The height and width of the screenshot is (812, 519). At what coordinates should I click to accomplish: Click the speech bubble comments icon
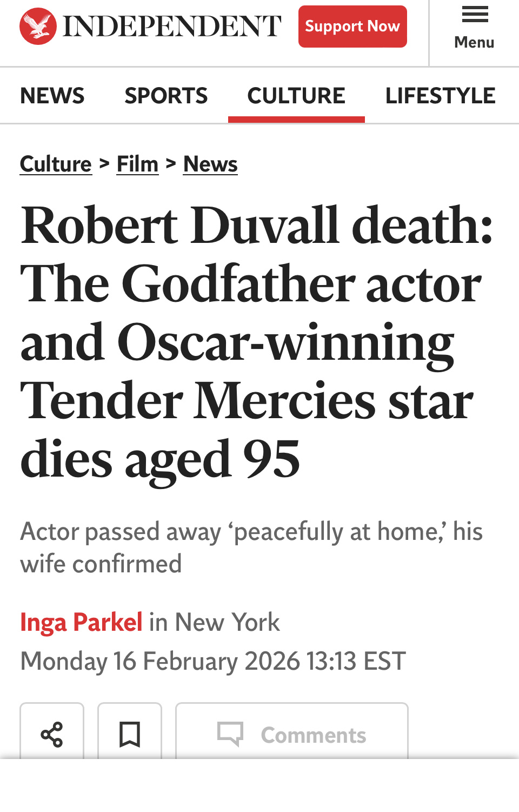point(230,734)
